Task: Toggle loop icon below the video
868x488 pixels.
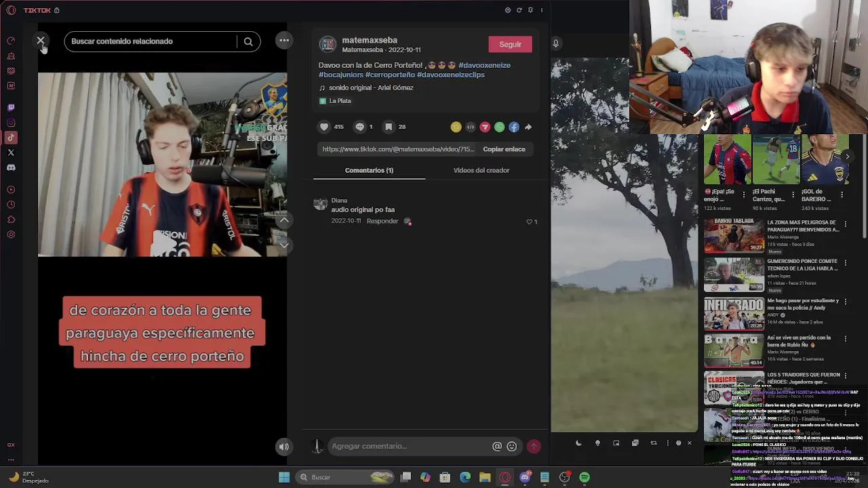Action: click(654, 443)
